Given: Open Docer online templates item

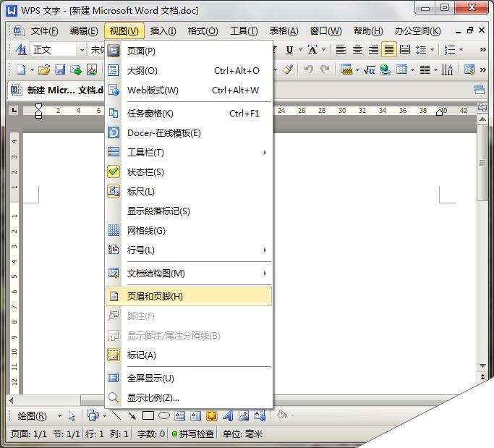Looking at the screenshot, I should [189, 133].
